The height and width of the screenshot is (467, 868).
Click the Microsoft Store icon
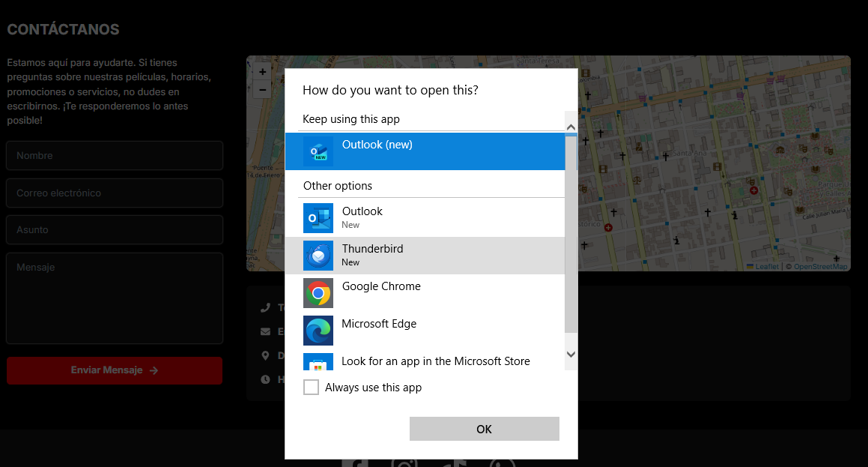[318, 363]
